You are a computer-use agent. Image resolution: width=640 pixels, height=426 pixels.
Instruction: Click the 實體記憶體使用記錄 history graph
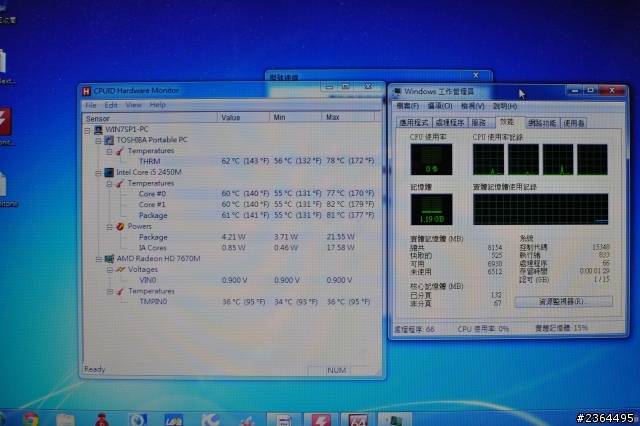coord(540,209)
